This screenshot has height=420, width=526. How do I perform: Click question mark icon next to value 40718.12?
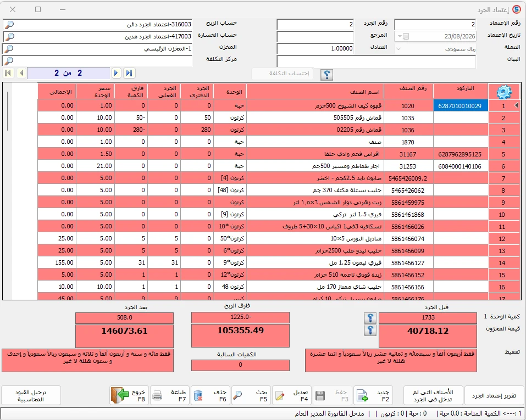pos(370,330)
